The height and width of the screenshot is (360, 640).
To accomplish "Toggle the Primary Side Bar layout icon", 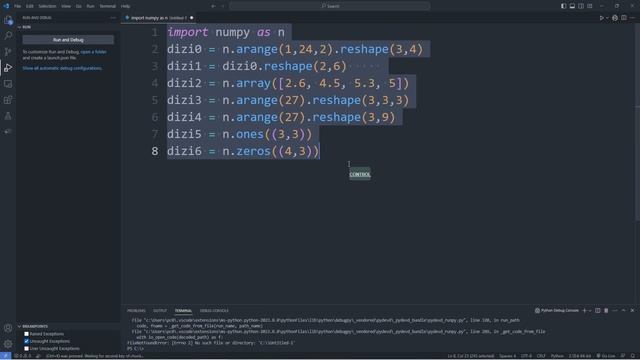I will tap(563, 6).
